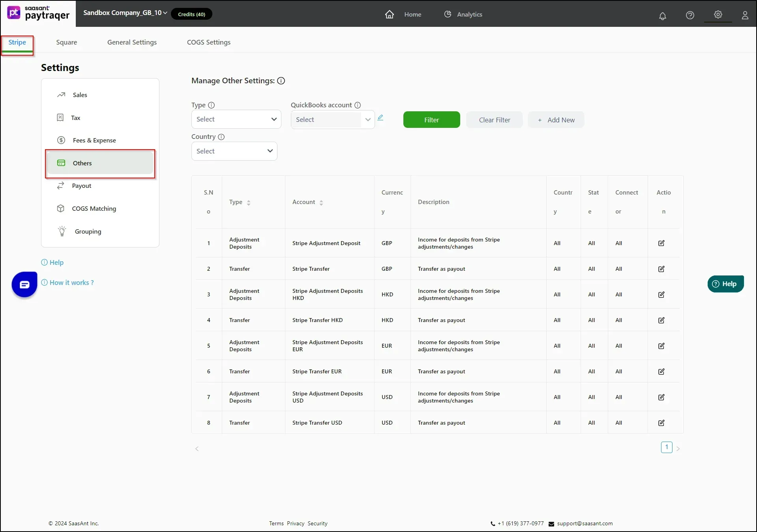This screenshot has height=532, width=757.
Task: Open the Country dropdown
Action: (x=234, y=151)
